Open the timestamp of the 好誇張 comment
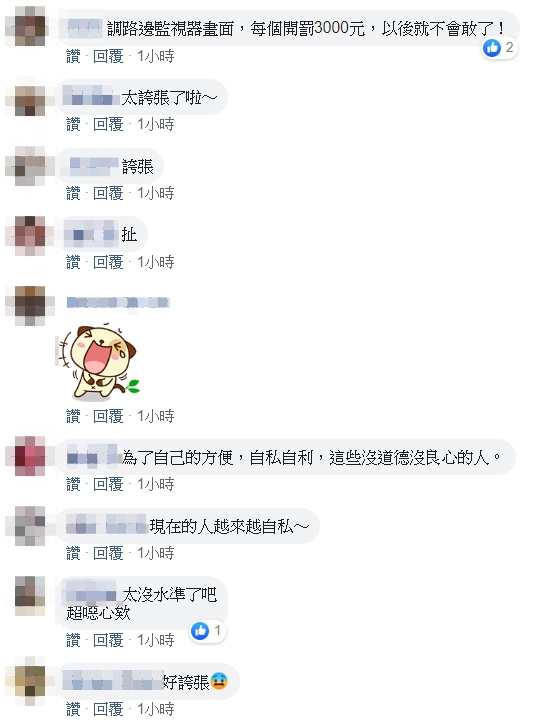Image resolution: width=550 pixels, height=723 pixels. pyautogui.click(x=156, y=708)
